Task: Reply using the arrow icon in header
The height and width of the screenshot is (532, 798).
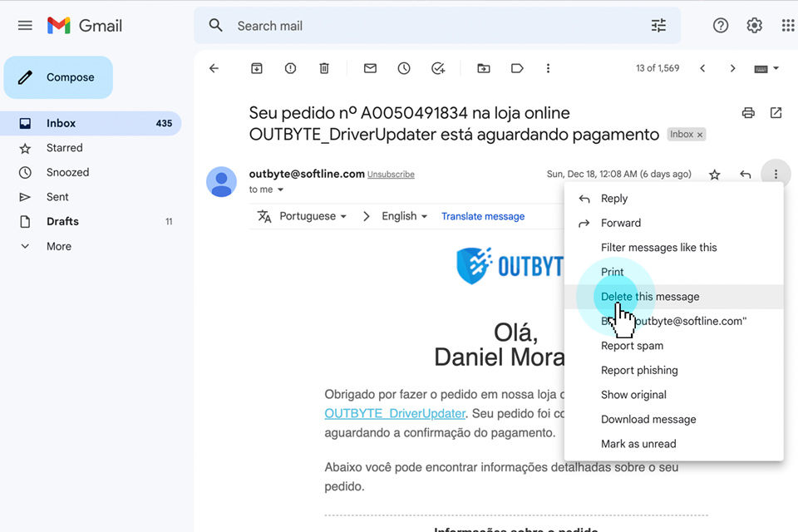Action: coord(745,175)
